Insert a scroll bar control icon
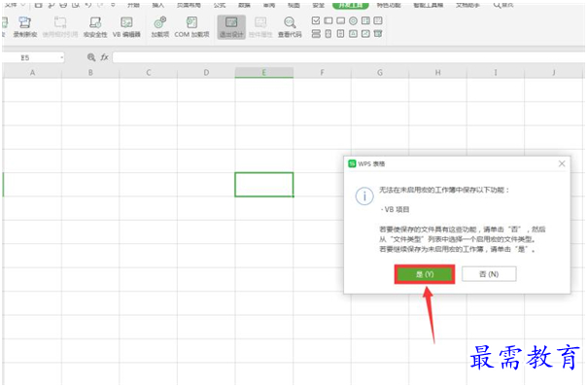This screenshot has width=588, height=388. (340, 34)
